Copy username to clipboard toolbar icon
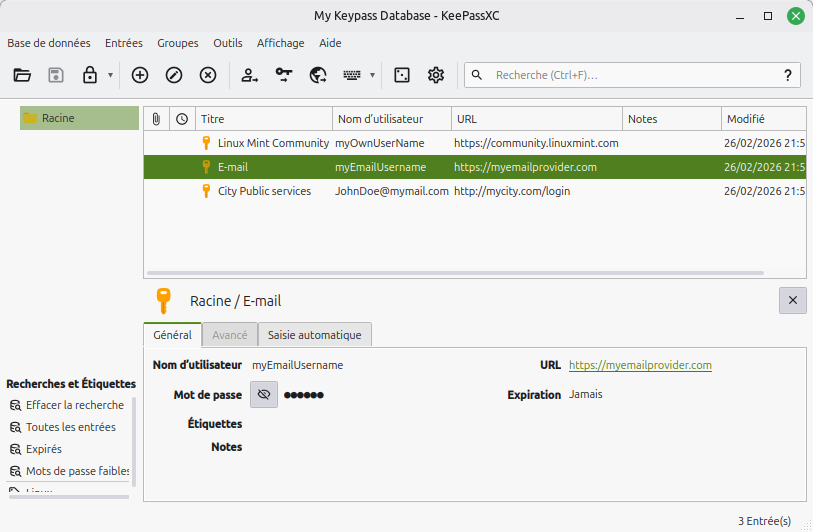 pyautogui.click(x=250, y=75)
